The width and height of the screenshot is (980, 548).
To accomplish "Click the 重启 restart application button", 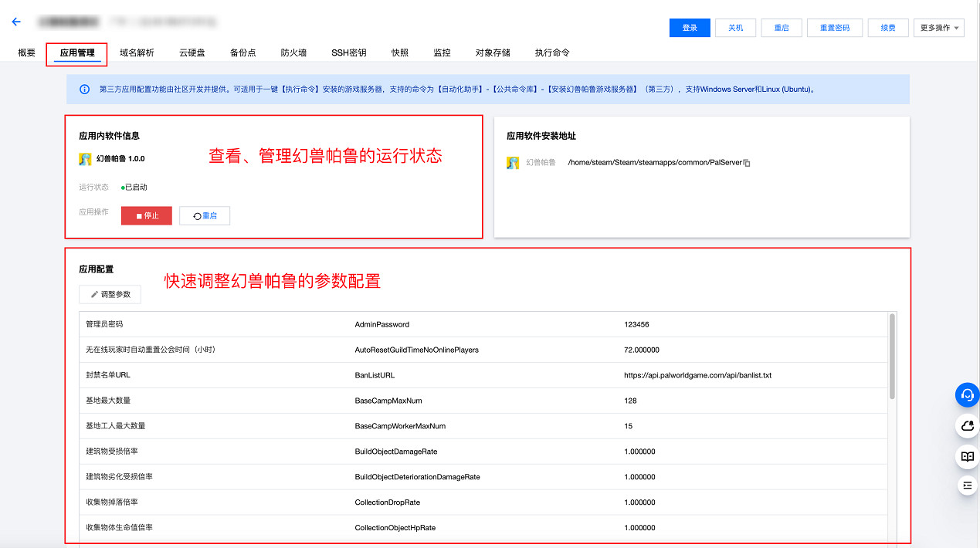I will pos(205,215).
